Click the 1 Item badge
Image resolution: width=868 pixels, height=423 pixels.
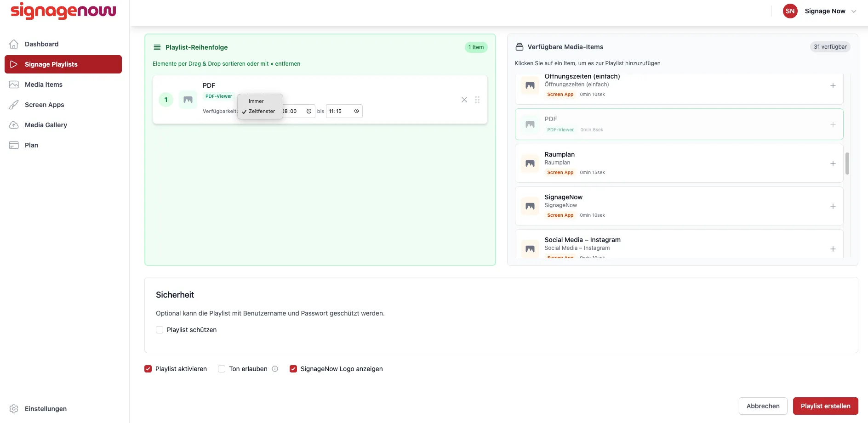476,47
